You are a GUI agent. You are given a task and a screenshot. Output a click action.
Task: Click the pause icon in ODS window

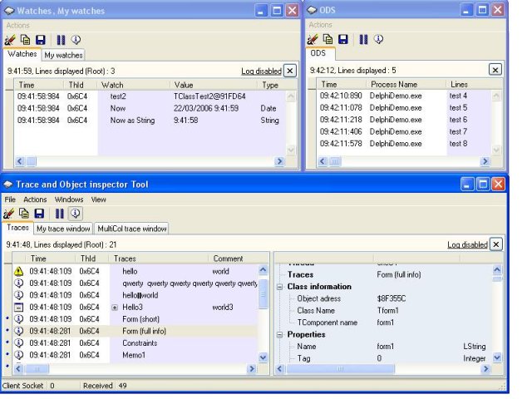coord(363,39)
